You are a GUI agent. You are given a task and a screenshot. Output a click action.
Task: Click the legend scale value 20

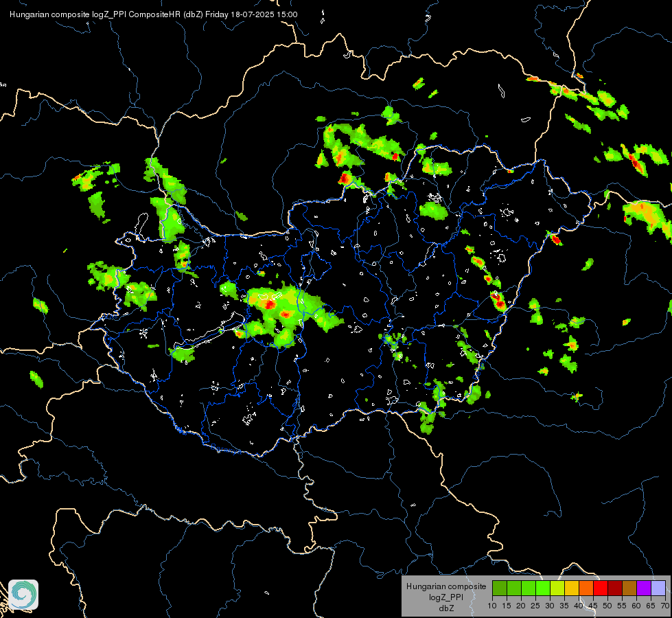[521, 606]
